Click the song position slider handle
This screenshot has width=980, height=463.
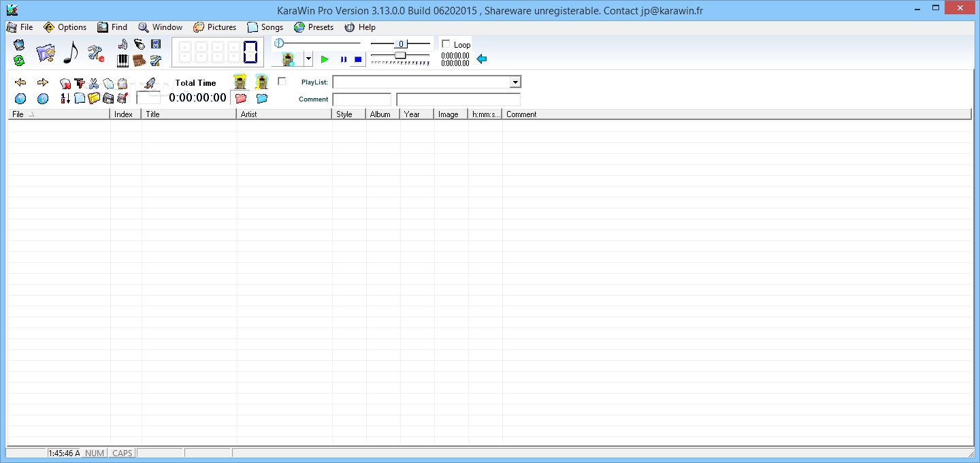pos(279,43)
